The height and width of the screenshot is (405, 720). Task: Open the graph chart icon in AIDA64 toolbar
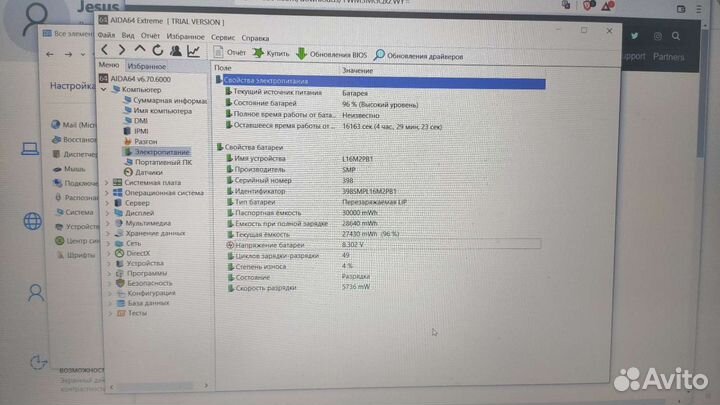pos(193,51)
